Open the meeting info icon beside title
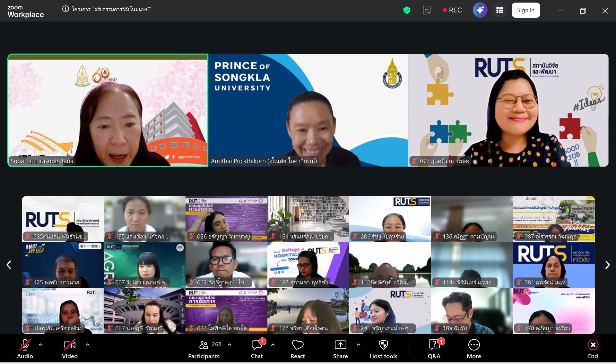The height and width of the screenshot is (364, 616). tap(65, 9)
